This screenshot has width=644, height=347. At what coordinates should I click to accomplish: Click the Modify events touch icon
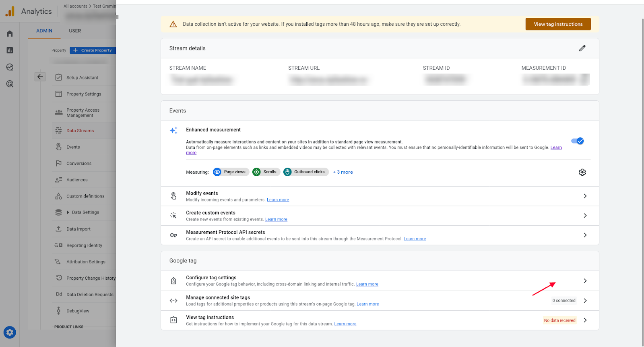coord(173,196)
